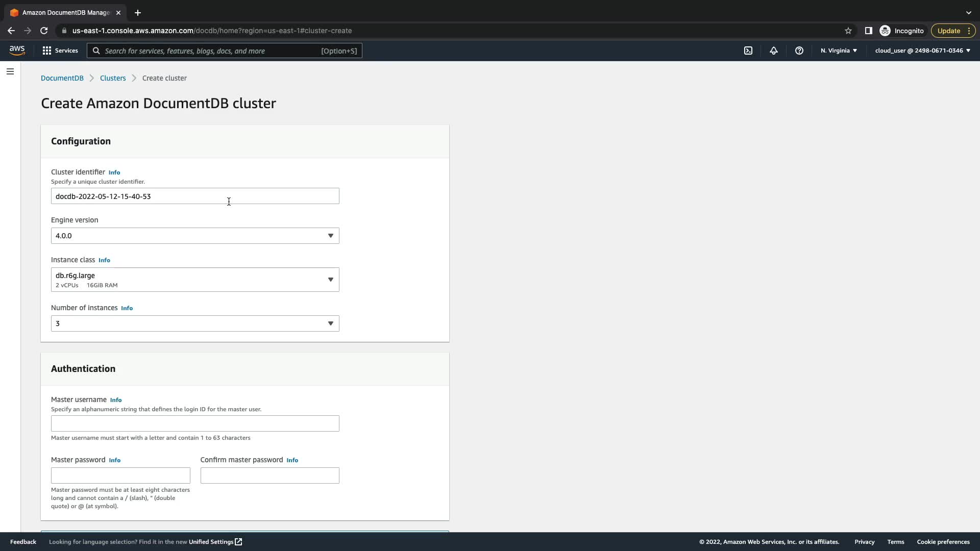Open the cloud_user account menu
Viewport: 980px width, 551px height.
(922, 51)
